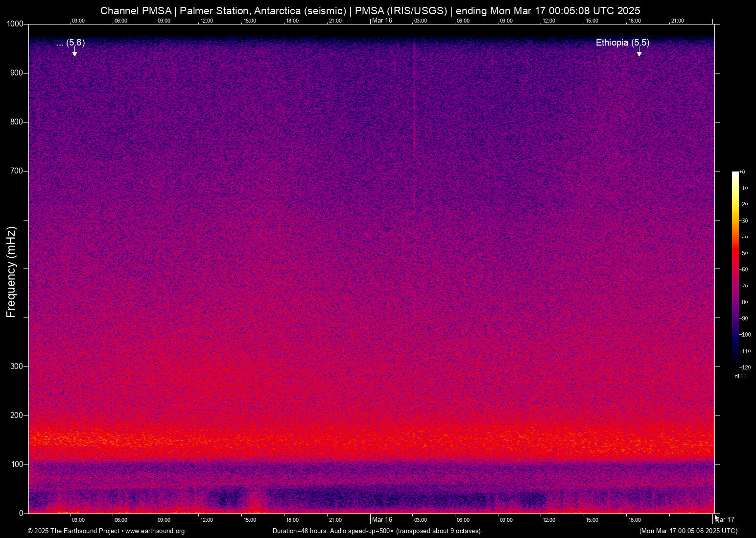The width and height of the screenshot is (756, 538).
Task: Click the 1000 frequency axis value
Action: click(16, 24)
